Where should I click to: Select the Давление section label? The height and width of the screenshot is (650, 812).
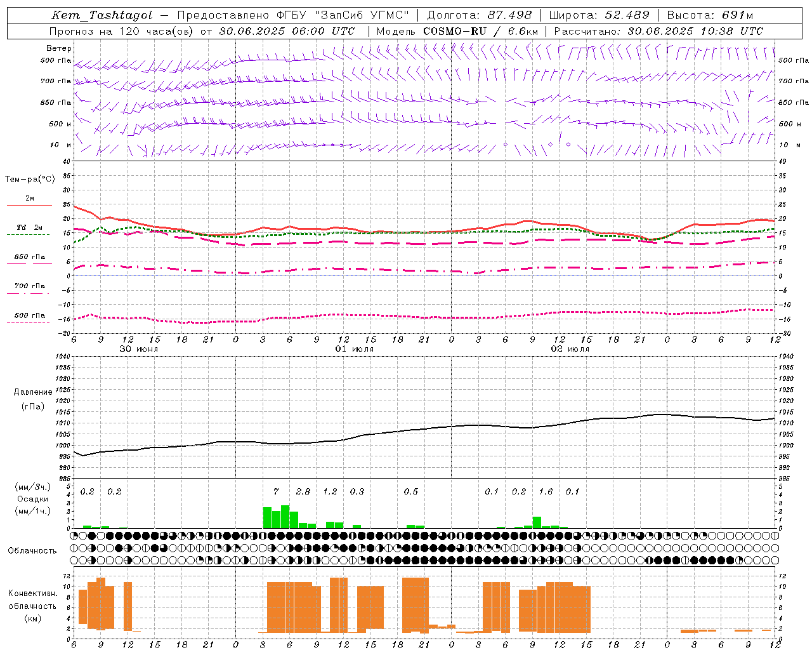point(33,392)
